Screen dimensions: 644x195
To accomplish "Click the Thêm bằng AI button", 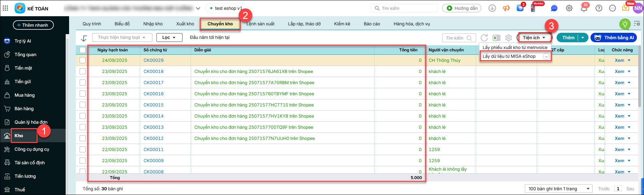I will coord(614,38).
